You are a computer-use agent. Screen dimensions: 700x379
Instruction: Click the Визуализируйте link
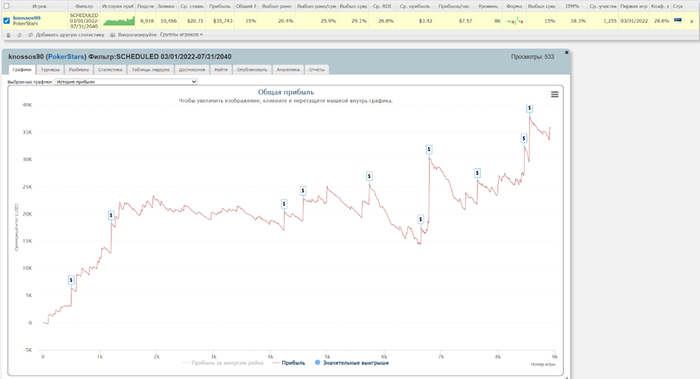137,35
